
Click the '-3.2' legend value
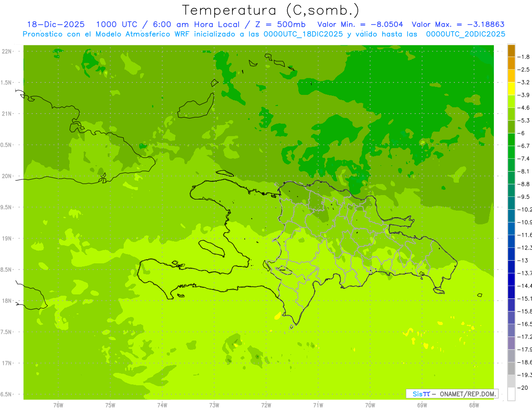pyautogui.click(x=524, y=82)
